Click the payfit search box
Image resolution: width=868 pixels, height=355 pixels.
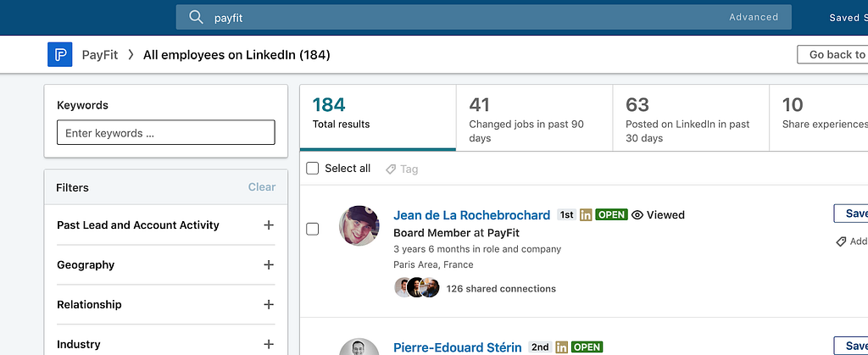click(483, 17)
